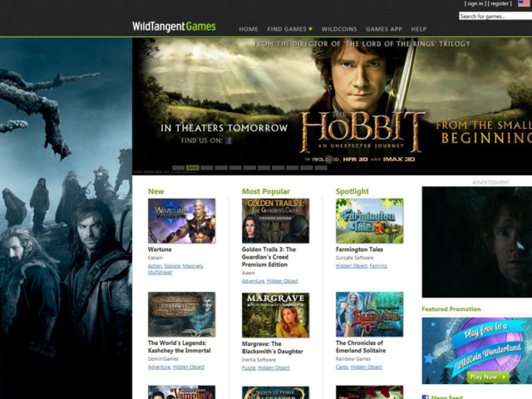Select the last banner carousel indicator

point(321,168)
